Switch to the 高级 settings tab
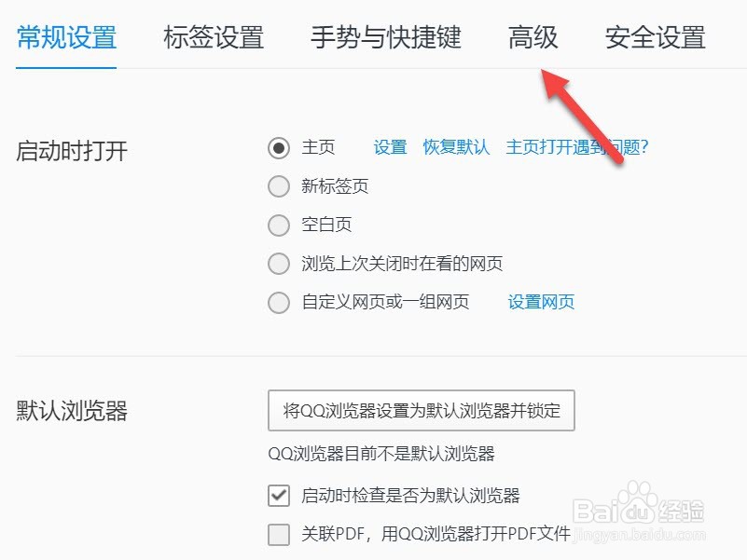Viewport: 747px width, 560px height. (x=533, y=38)
